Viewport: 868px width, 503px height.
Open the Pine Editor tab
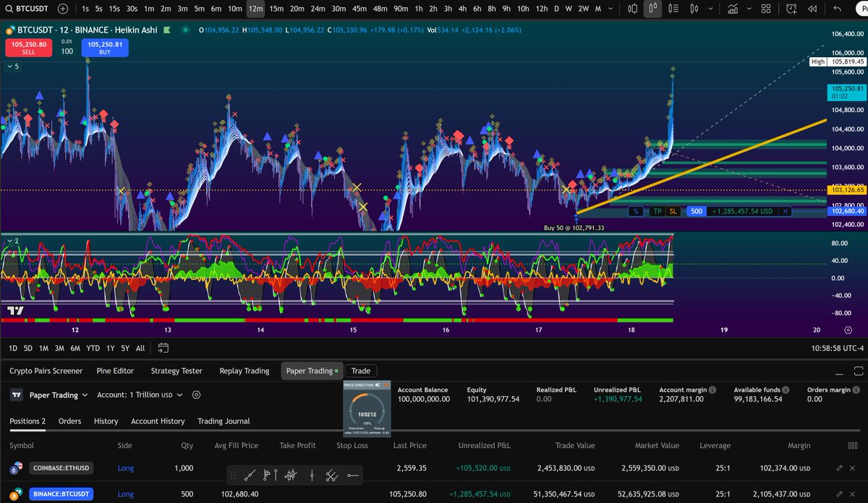[x=114, y=371]
